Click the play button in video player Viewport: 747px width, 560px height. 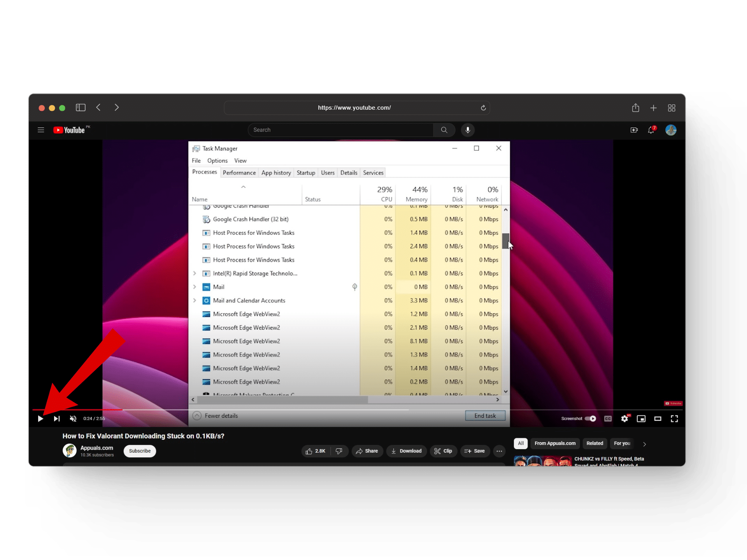(x=40, y=418)
